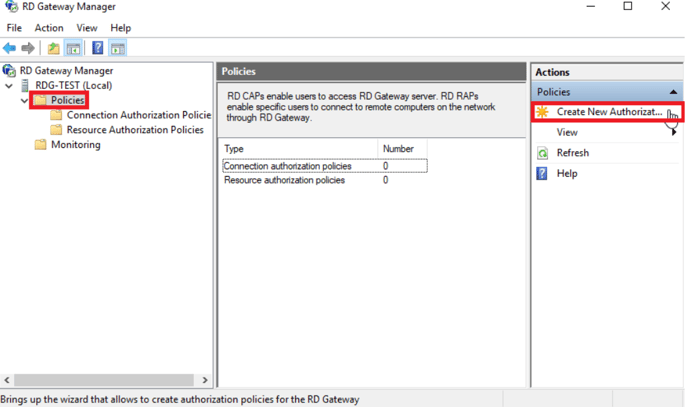Click the Help question mark icon in Actions
Screen dimensions: 688x407
542,174
